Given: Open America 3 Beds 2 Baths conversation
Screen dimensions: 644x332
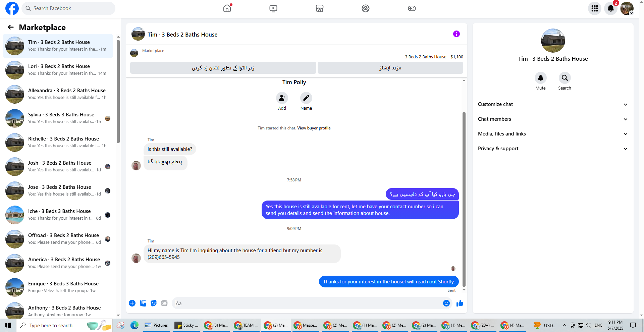Looking at the screenshot, I should point(58,263).
